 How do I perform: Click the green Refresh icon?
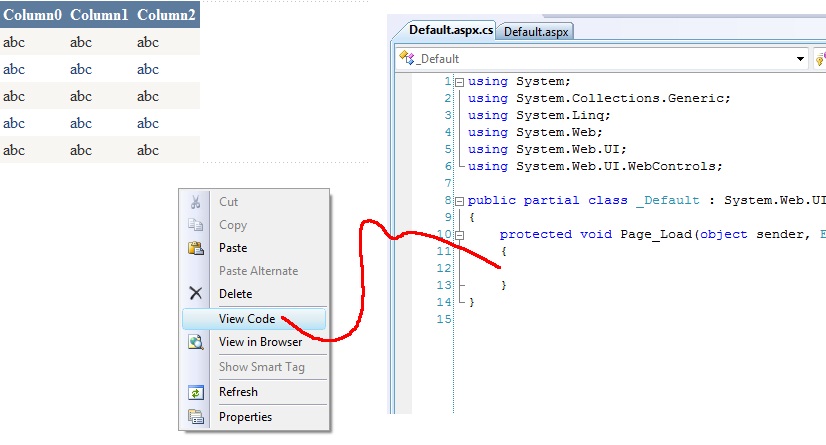pos(196,392)
